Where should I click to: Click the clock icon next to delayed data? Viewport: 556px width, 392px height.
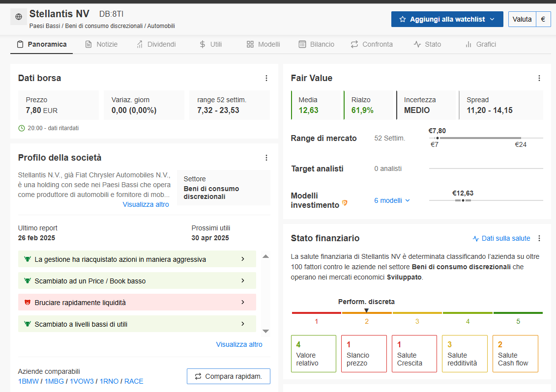point(22,128)
